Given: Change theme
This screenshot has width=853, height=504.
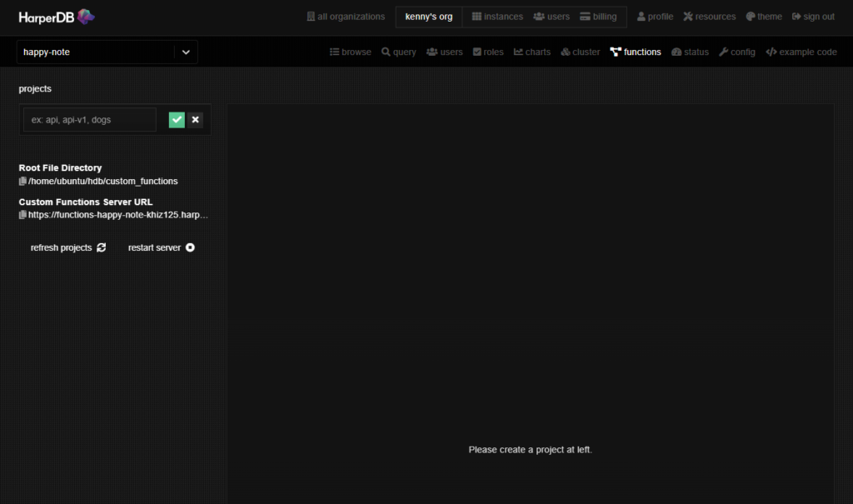Looking at the screenshot, I should point(764,17).
